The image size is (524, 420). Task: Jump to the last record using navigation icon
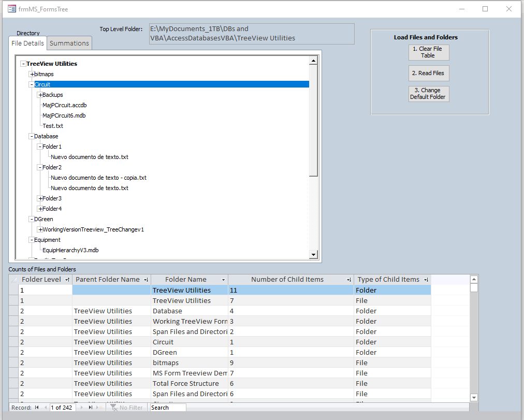click(x=90, y=408)
